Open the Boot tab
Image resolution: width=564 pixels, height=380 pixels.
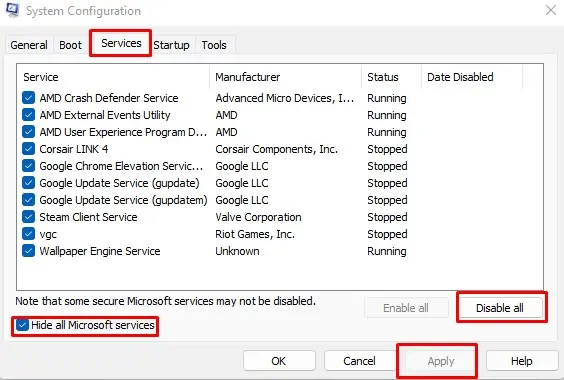point(70,45)
